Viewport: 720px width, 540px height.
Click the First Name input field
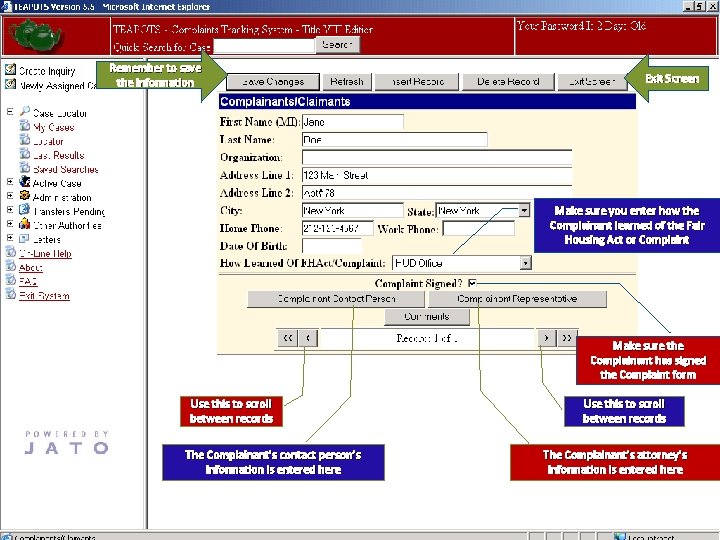[353, 122]
